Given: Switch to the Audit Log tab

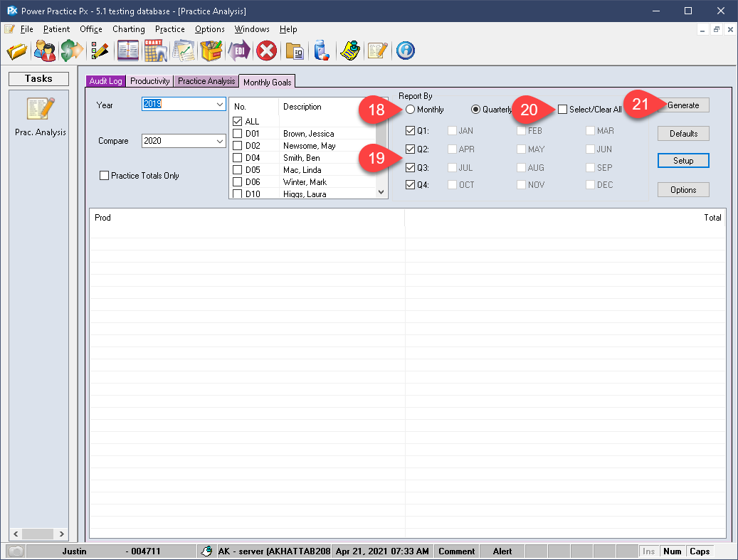Looking at the screenshot, I should [105, 81].
